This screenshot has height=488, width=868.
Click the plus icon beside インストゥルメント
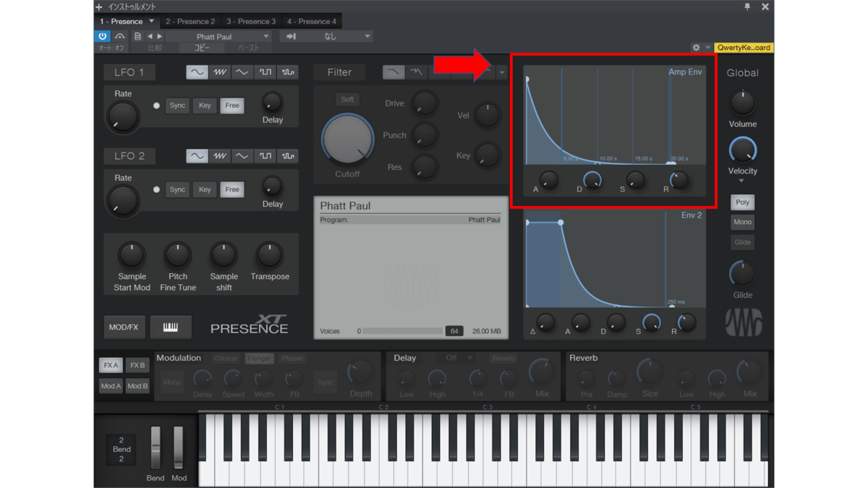click(99, 7)
